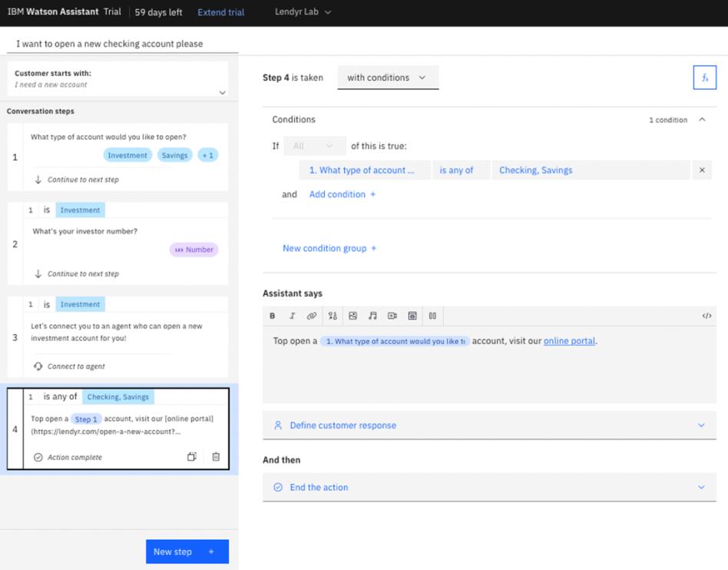
Task: Delete step 4 using the trash icon
Action: click(216, 456)
